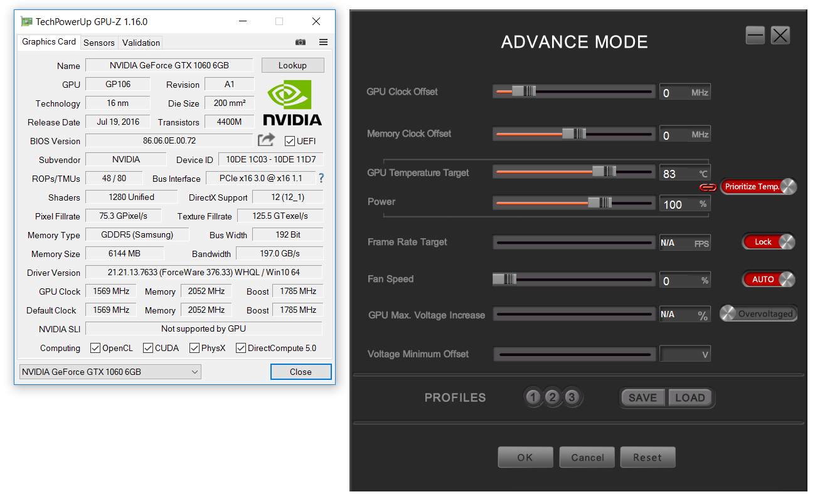Click the Pixel Fillrate 75.3 GPixel/s field
Viewport: 815px width, 504px height.
123,216
